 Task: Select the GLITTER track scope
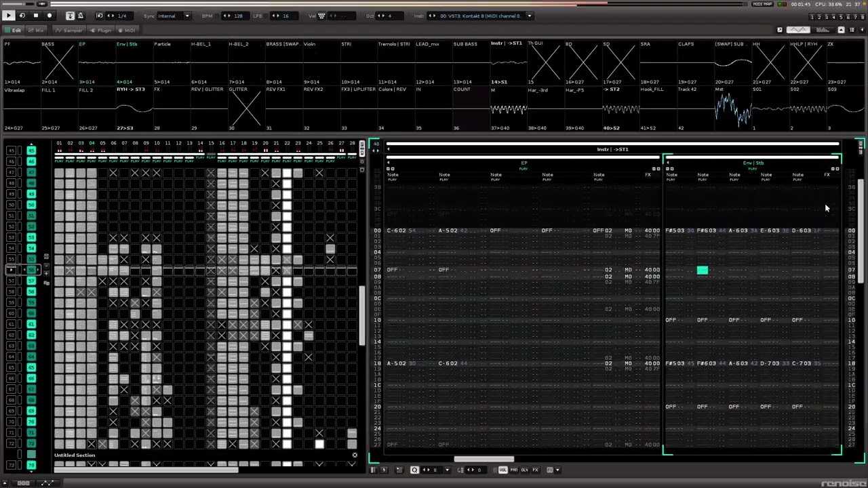tap(245, 108)
